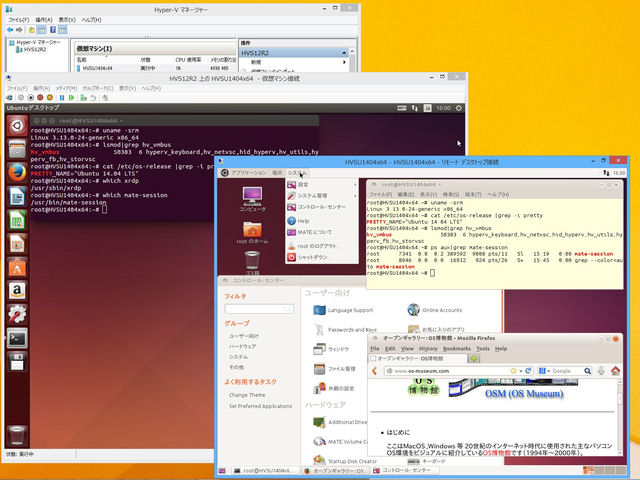The height and width of the screenshot is (480, 640).
Task: Click Set Preferred Applications in Control Center
Action: (x=260, y=406)
